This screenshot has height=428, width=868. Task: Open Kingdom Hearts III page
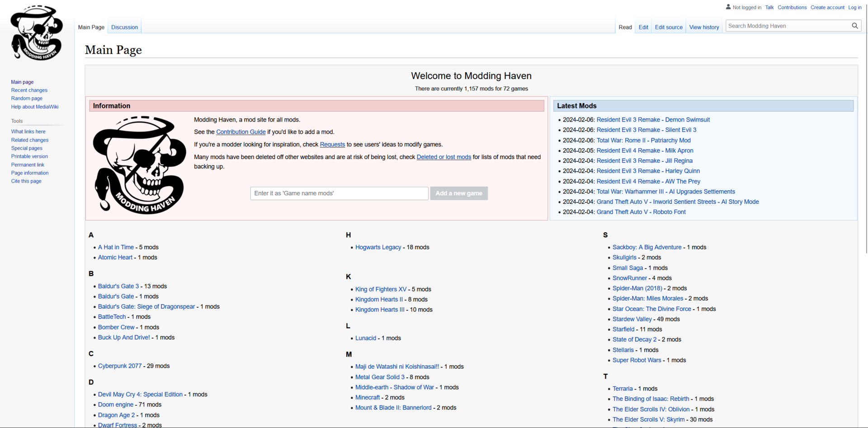pyautogui.click(x=380, y=310)
